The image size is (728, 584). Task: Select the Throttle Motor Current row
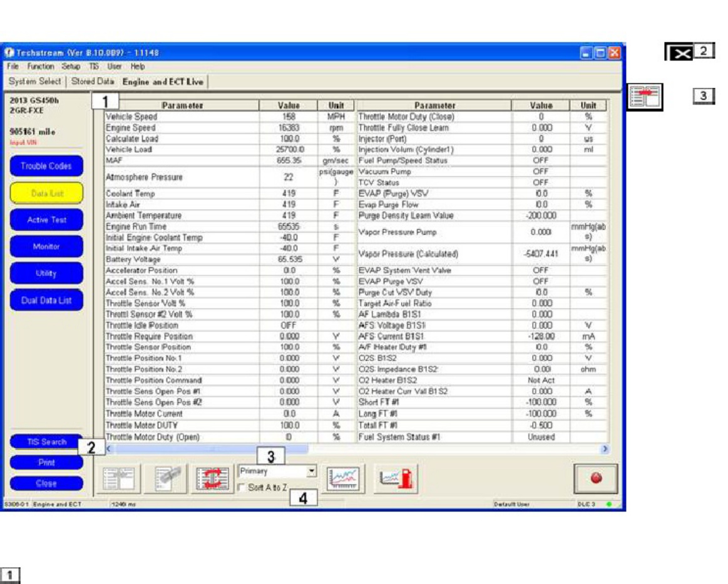coord(230,414)
